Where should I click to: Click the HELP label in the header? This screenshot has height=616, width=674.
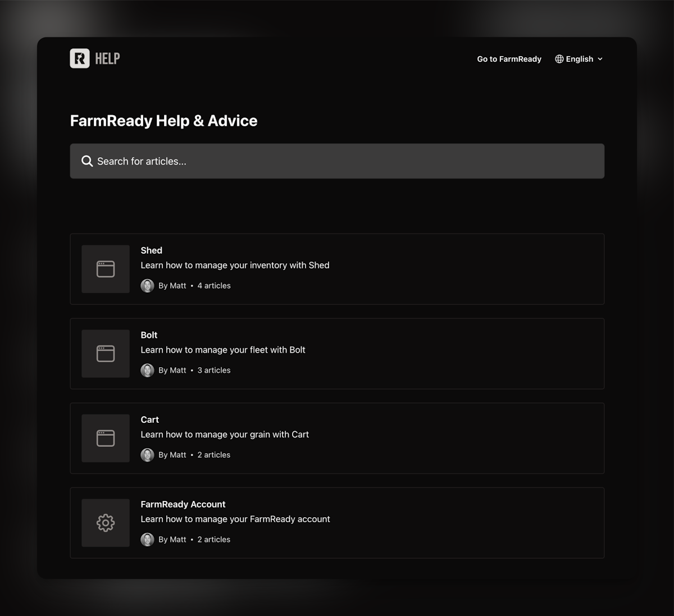click(108, 58)
